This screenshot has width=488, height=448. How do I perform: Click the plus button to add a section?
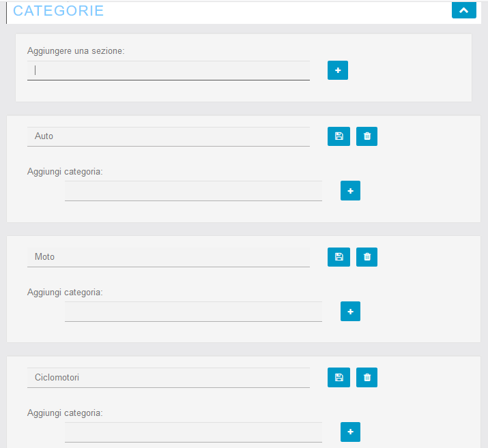pos(338,70)
